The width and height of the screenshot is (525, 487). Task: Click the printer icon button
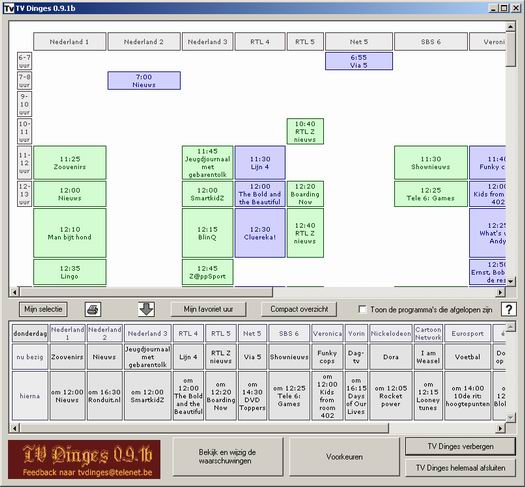point(93,309)
